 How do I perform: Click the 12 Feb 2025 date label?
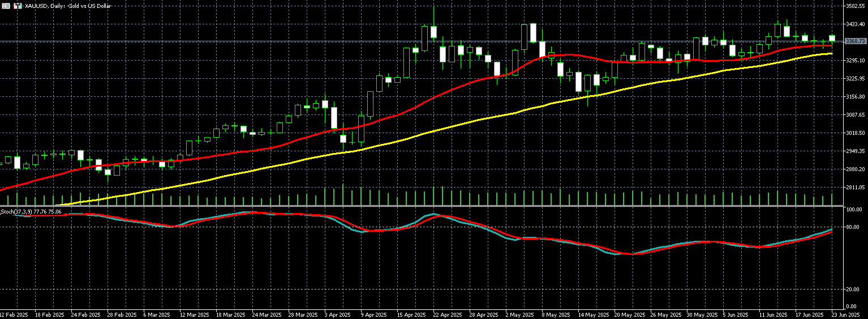(x=14, y=314)
